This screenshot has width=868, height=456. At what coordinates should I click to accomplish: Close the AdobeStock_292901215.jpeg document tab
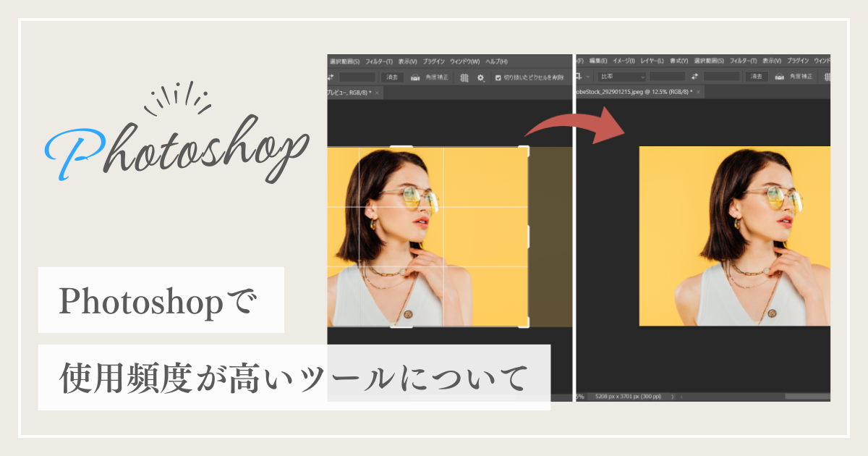pyautogui.click(x=699, y=92)
